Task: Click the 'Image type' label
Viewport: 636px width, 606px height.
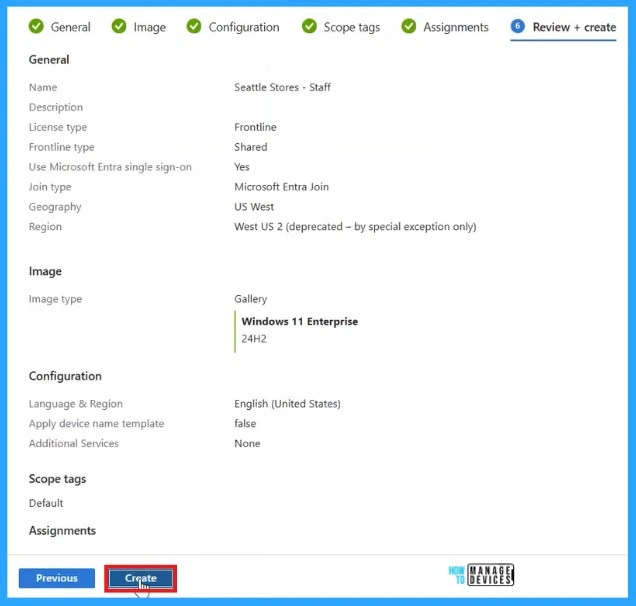Action: point(56,299)
